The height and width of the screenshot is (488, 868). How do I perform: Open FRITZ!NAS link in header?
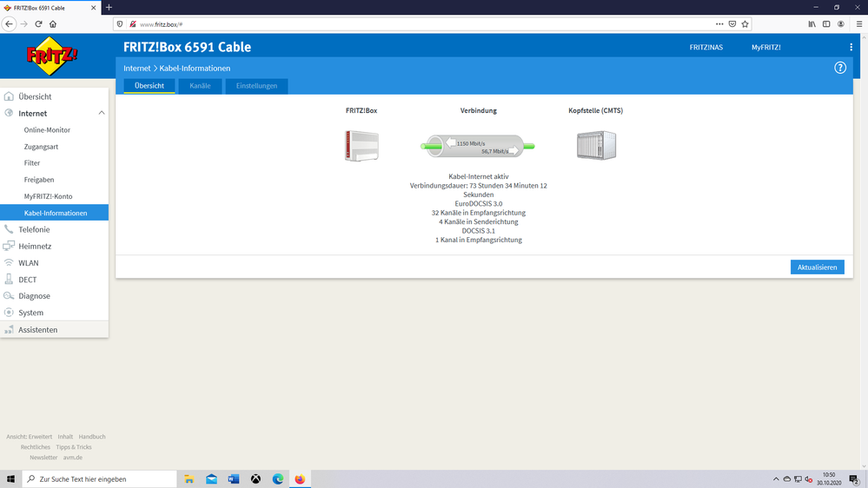click(x=706, y=47)
